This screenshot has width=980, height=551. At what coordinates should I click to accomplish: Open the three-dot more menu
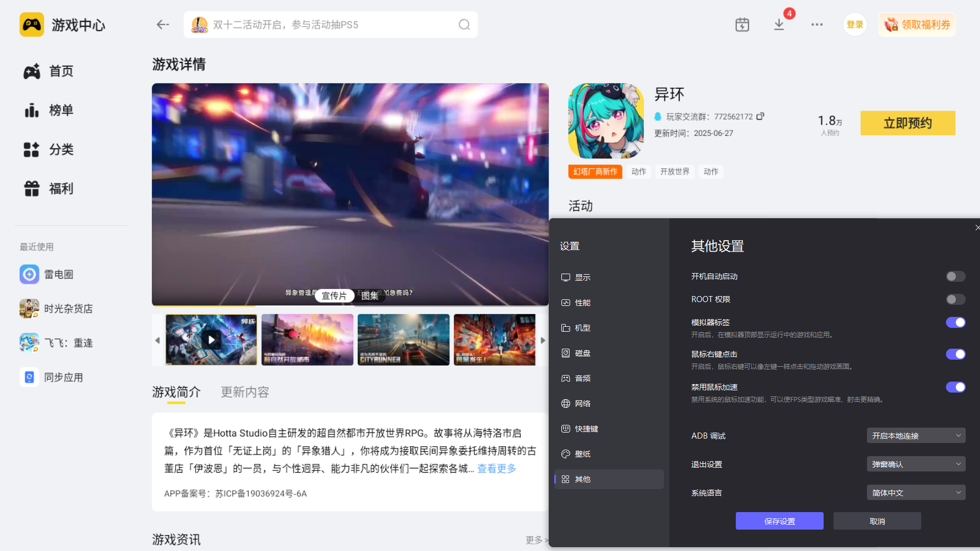(817, 25)
